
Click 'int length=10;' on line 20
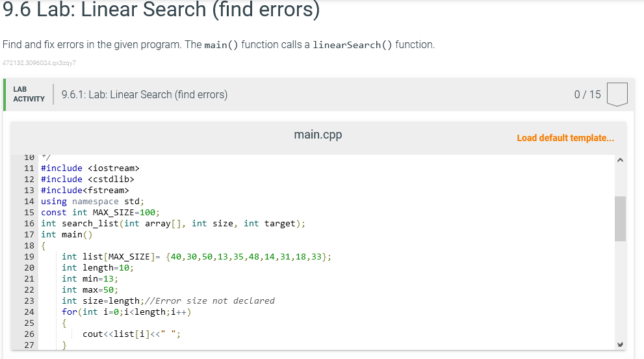[x=97, y=268]
